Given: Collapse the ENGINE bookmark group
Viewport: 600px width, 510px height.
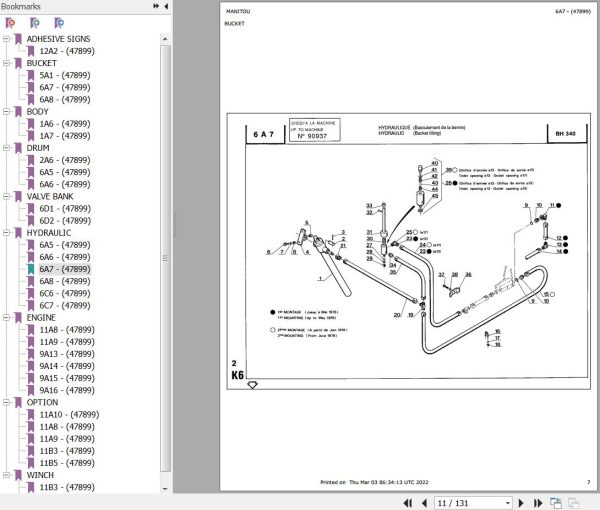Looking at the screenshot, I should 6,318.
